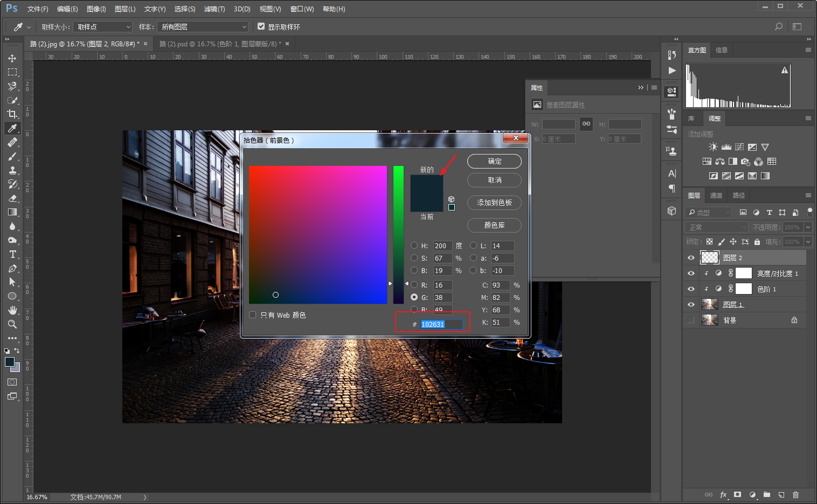Select the Zoom tool
Viewport: 817px width, 504px height.
click(x=12, y=324)
